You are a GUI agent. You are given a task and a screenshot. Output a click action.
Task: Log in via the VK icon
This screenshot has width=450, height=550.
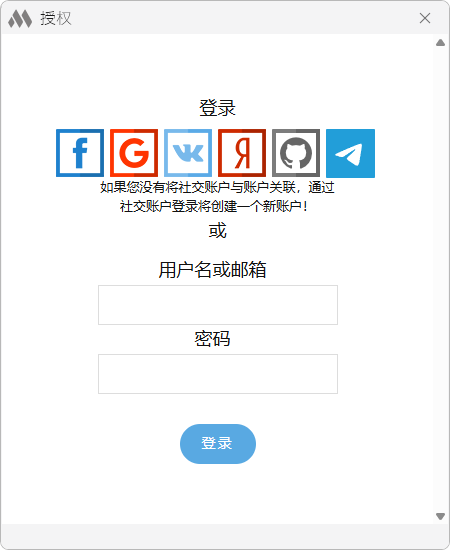188,153
